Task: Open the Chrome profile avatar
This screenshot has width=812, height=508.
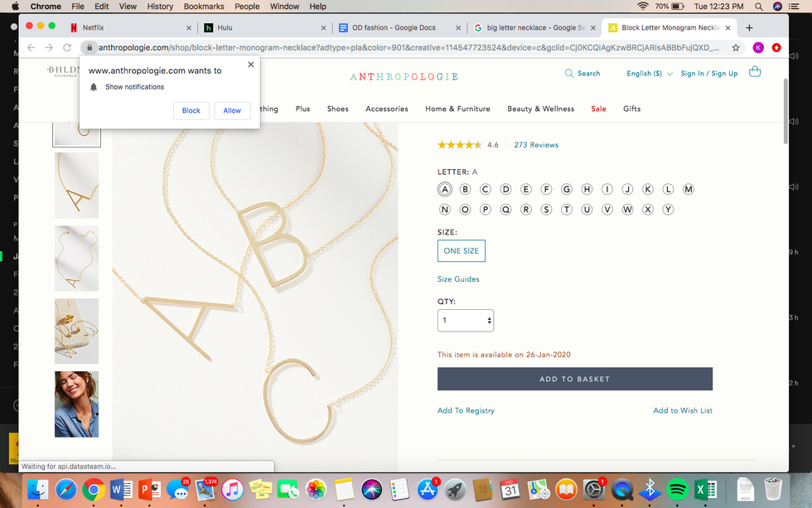Action: (758, 48)
